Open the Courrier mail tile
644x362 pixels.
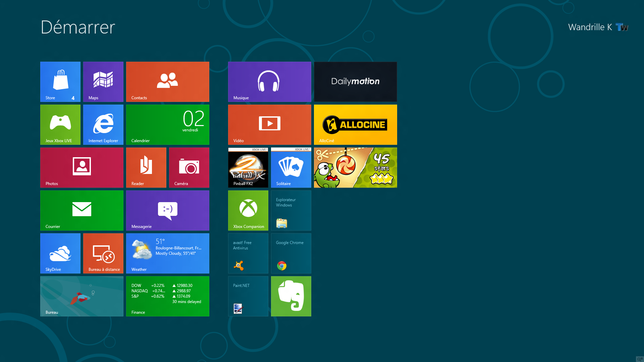pyautogui.click(x=82, y=210)
